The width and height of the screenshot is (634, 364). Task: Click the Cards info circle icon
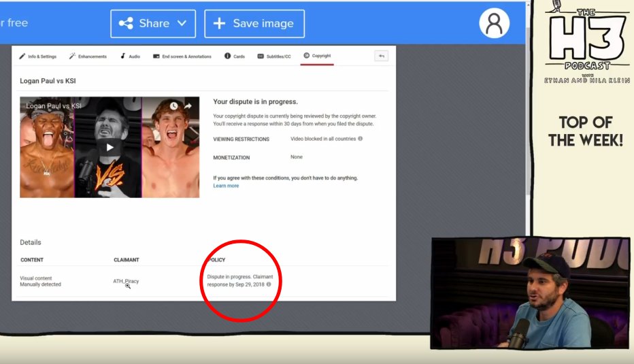(227, 56)
